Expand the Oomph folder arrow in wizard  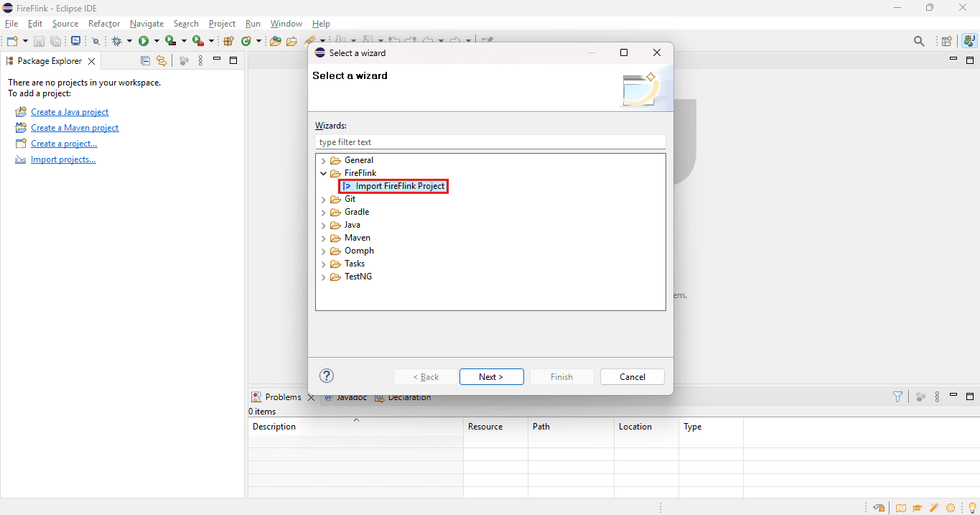[323, 251]
